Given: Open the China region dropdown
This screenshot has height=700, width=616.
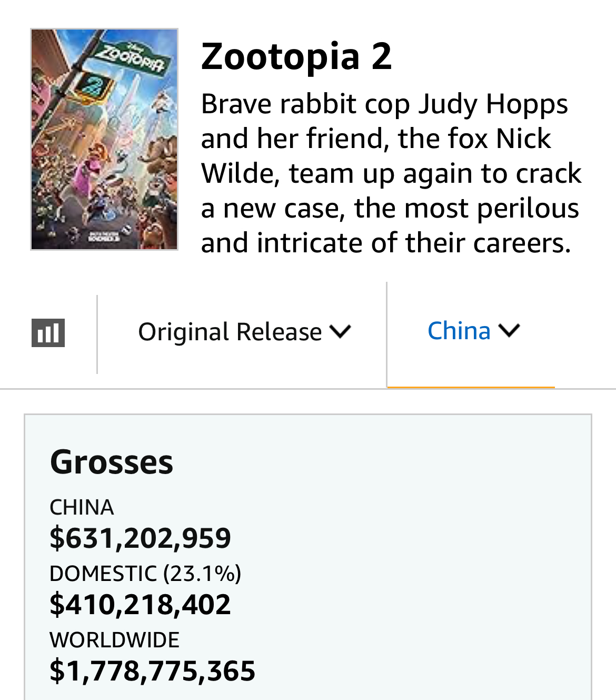Looking at the screenshot, I should click(x=459, y=331).
